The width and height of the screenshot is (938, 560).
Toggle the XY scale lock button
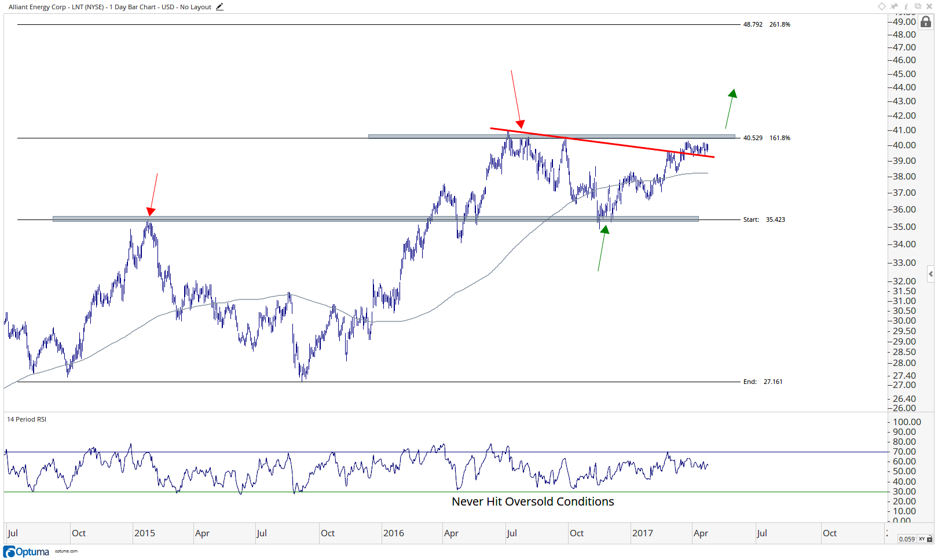[x=926, y=539]
